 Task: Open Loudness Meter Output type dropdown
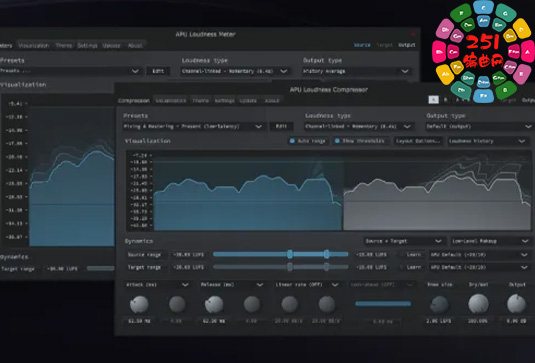(356, 71)
